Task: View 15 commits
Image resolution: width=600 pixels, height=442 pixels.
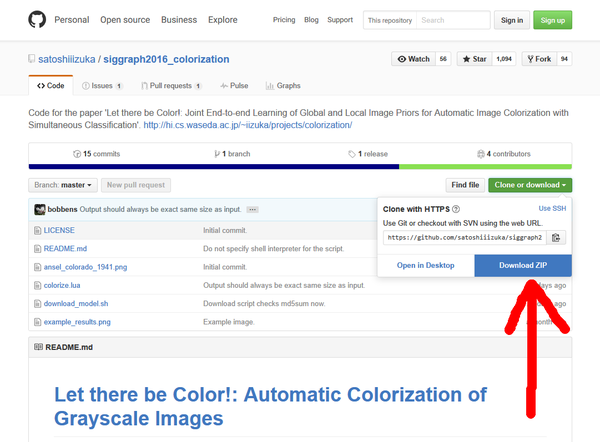Action: coord(96,154)
